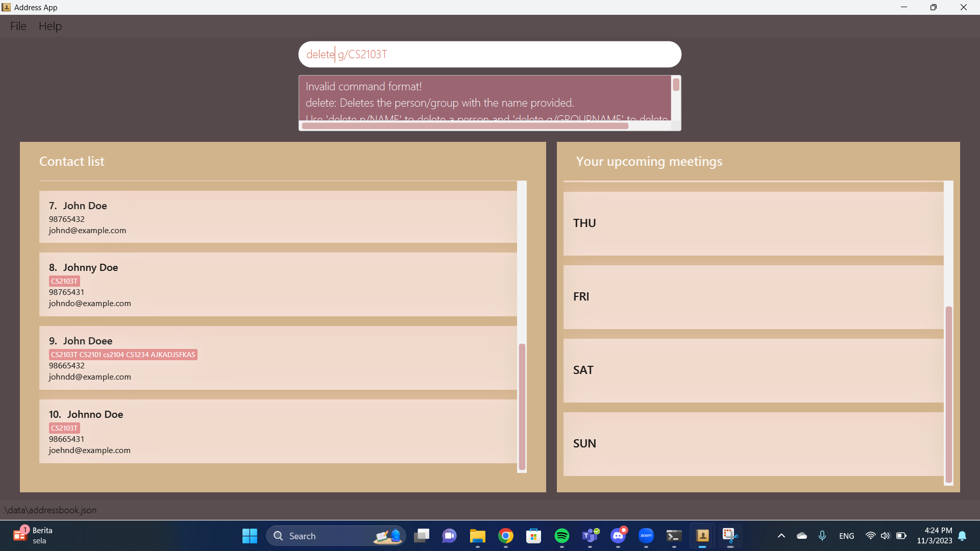
Task: Click the CS2103T tag on Johnny Doe
Action: click(x=64, y=281)
